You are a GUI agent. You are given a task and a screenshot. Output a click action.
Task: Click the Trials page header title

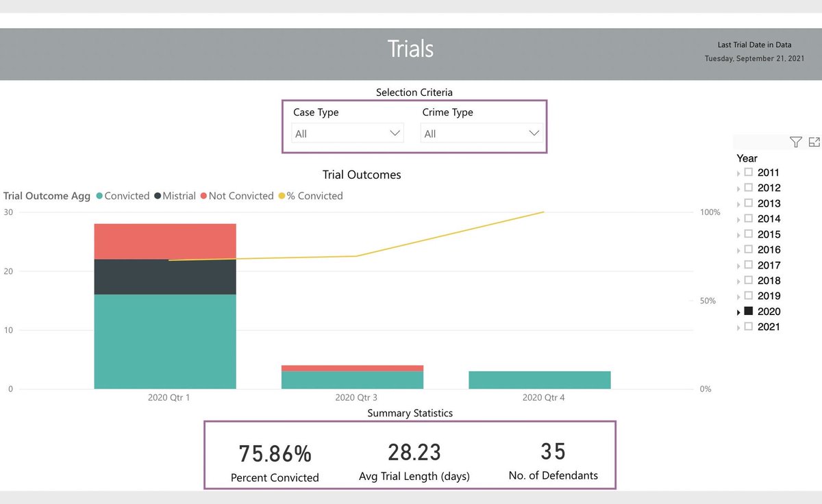(x=410, y=49)
